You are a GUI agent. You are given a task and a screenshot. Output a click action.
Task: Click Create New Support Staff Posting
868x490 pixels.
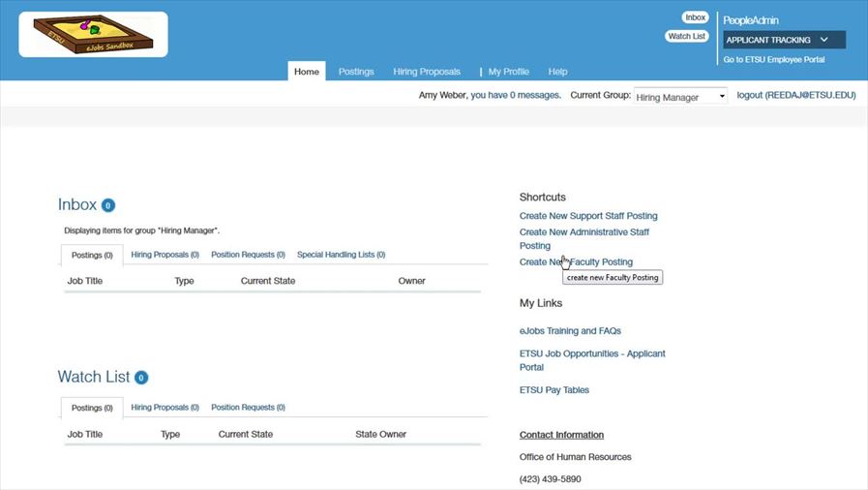587,216
